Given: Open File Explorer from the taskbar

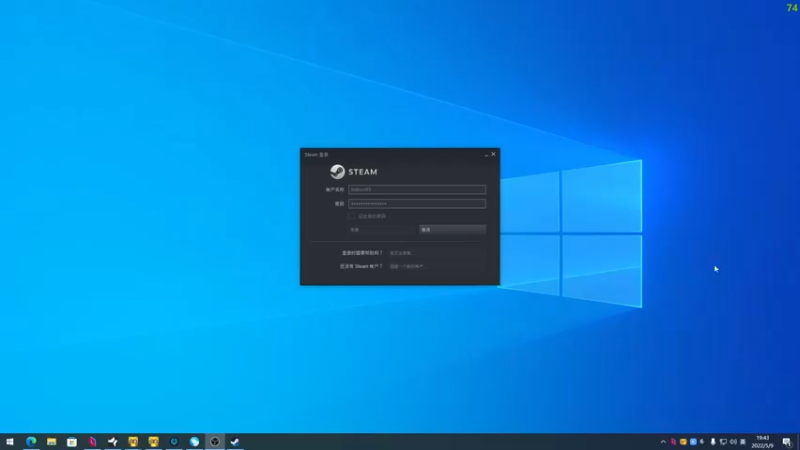Looking at the screenshot, I should click(x=52, y=442).
